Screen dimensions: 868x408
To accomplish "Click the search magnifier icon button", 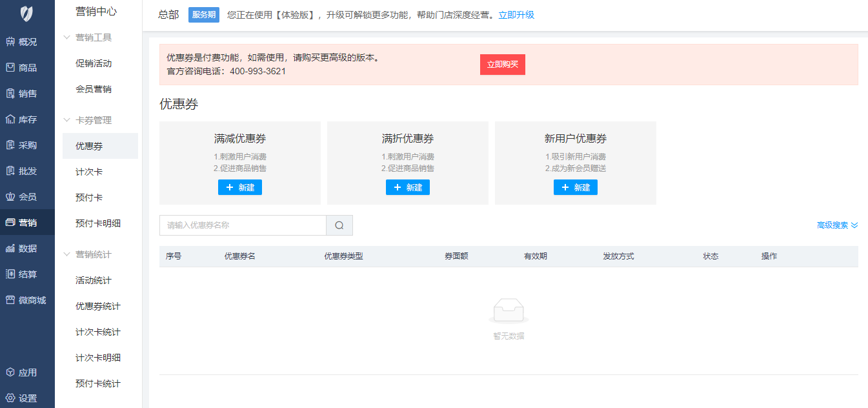I will tap(339, 225).
